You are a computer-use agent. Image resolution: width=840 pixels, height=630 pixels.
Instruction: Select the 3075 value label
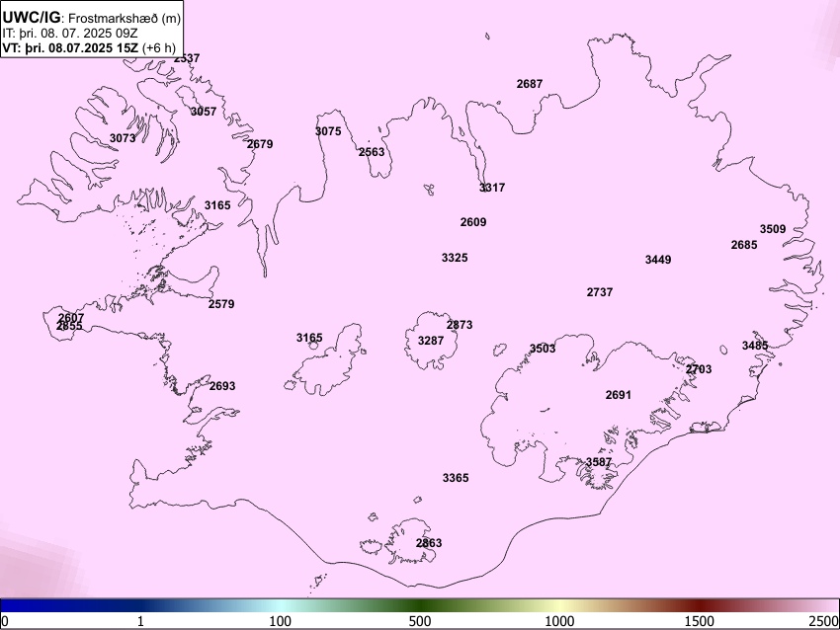pos(328,131)
